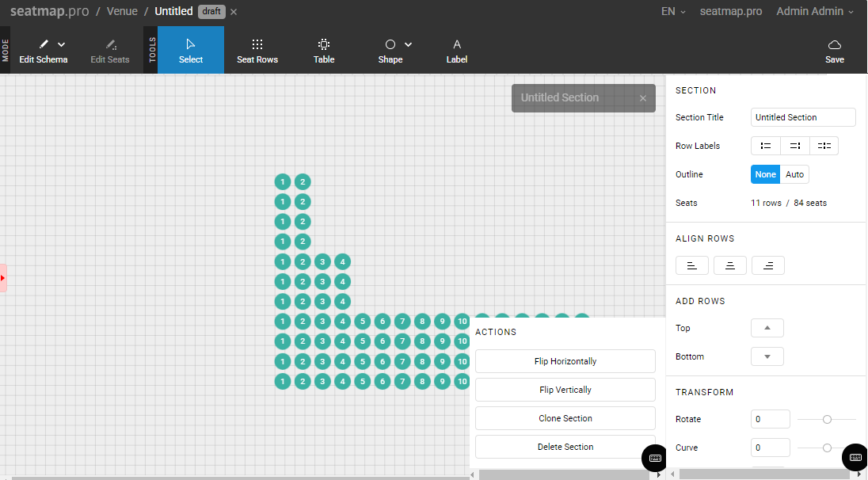
Task: Adjust the Rotate slider
Action: [x=827, y=419]
